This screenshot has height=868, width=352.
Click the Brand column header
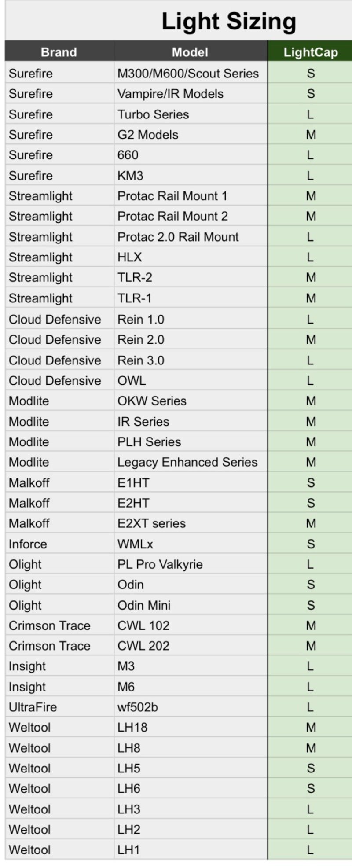point(59,52)
